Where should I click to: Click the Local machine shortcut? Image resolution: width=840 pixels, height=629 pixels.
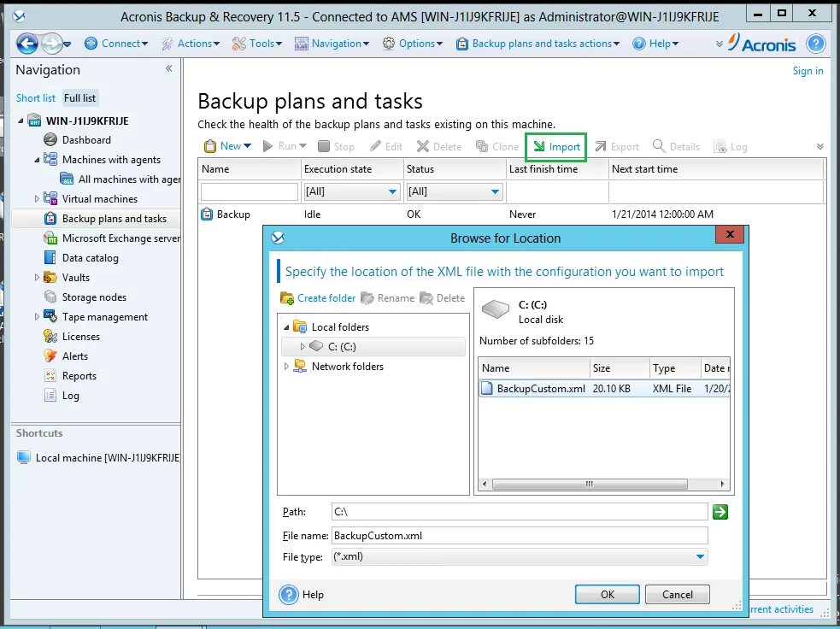click(98, 458)
